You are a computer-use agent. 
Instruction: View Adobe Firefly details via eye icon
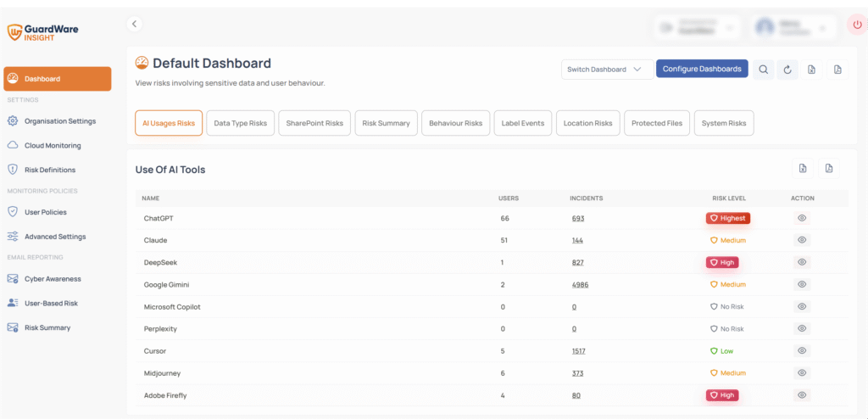(802, 395)
